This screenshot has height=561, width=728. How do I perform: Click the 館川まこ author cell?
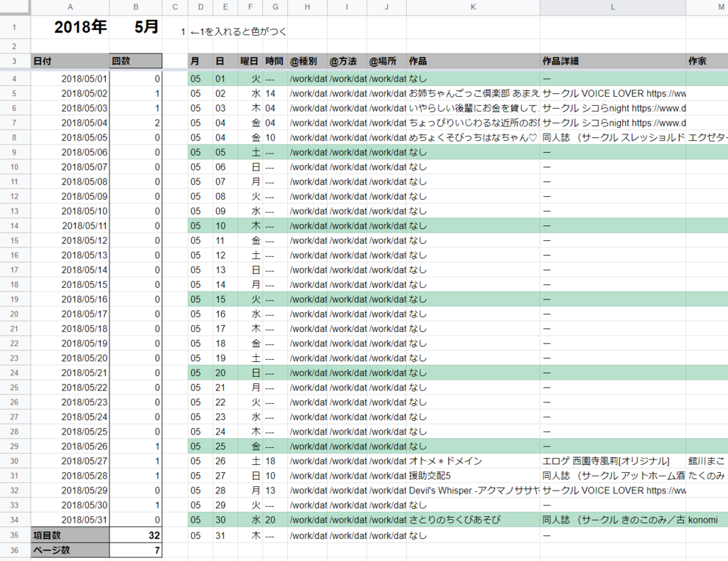(x=707, y=461)
